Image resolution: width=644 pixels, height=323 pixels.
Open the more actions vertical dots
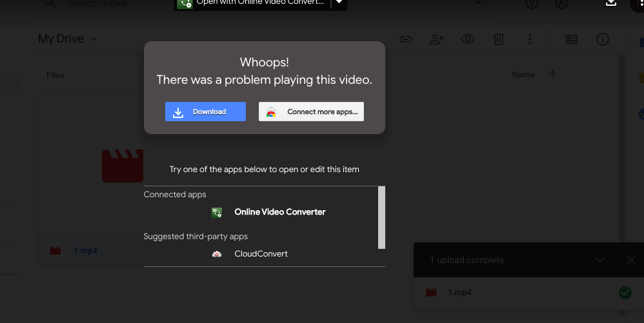(x=529, y=39)
